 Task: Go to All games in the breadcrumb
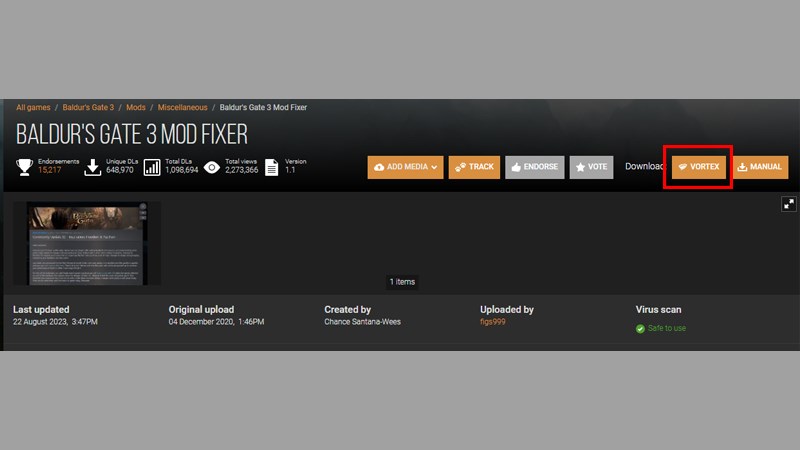pyautogui.click(x=35, y=106)
